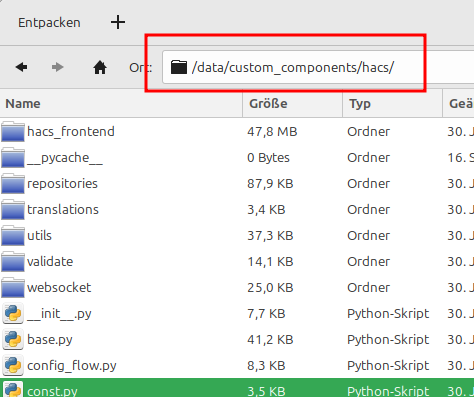Screen dimensions: 474x397
Task: Go forward with the right arrow
Action: pyautogui.click(x=58, y=67)
